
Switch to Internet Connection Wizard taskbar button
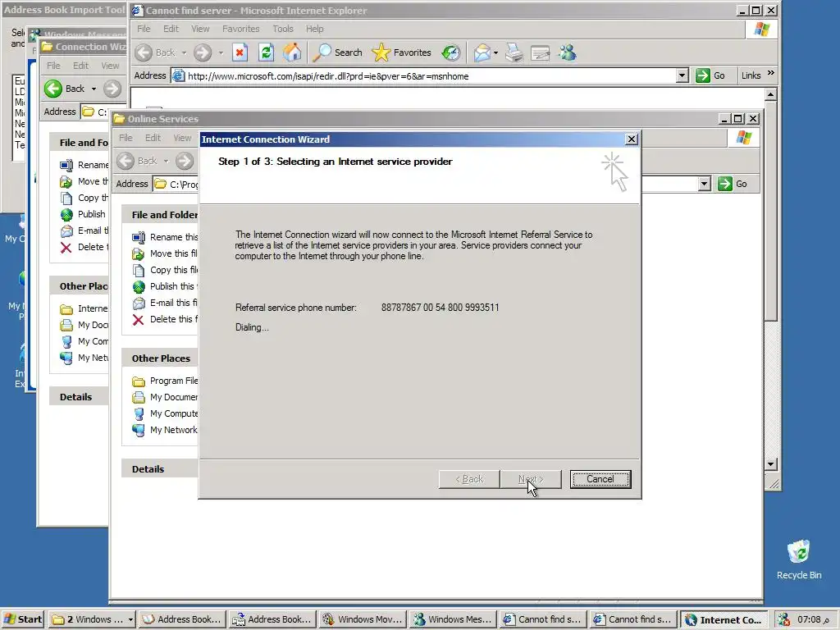(x=725, y=619)
